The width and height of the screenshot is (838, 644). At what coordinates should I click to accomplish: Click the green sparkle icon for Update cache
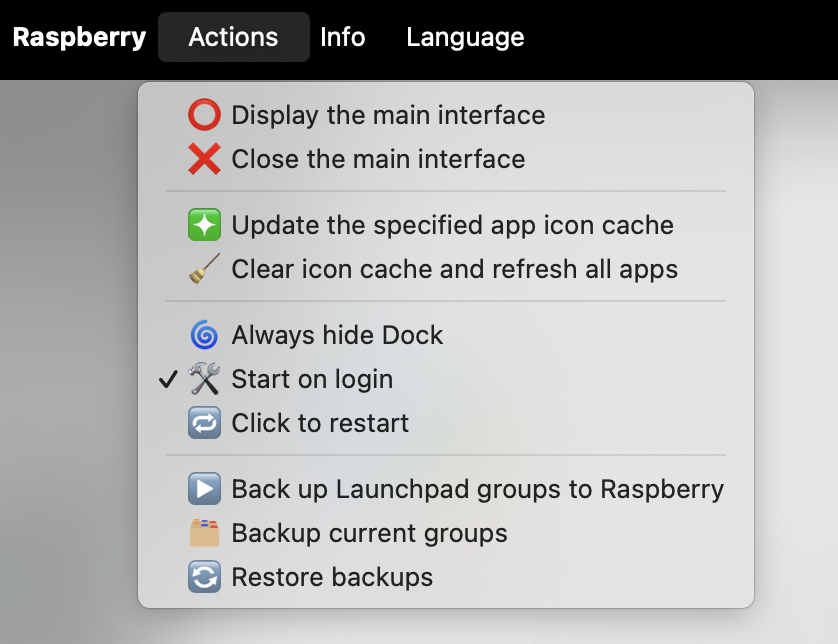204,225
